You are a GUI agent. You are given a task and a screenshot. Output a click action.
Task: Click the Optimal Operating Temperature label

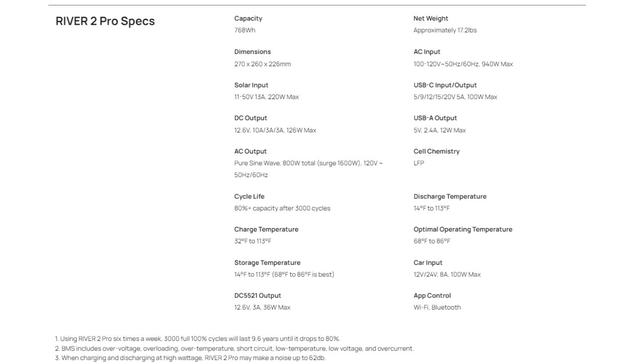pyautogui.click(x=463, y=230)
